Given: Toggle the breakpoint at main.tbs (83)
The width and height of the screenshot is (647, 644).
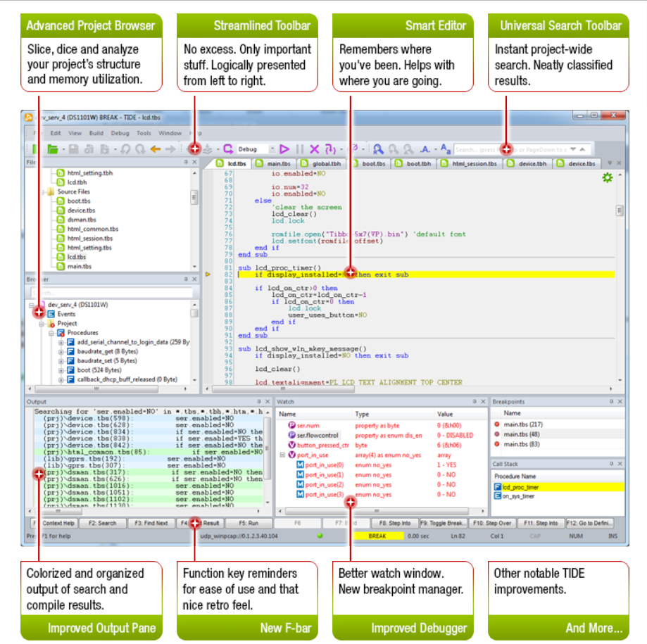Looking at the screenshot, I should 497,444.
